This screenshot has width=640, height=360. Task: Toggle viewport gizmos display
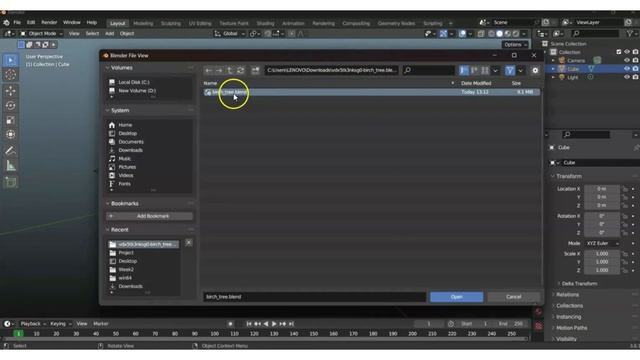pyautogui.click(x=443, y=34)
